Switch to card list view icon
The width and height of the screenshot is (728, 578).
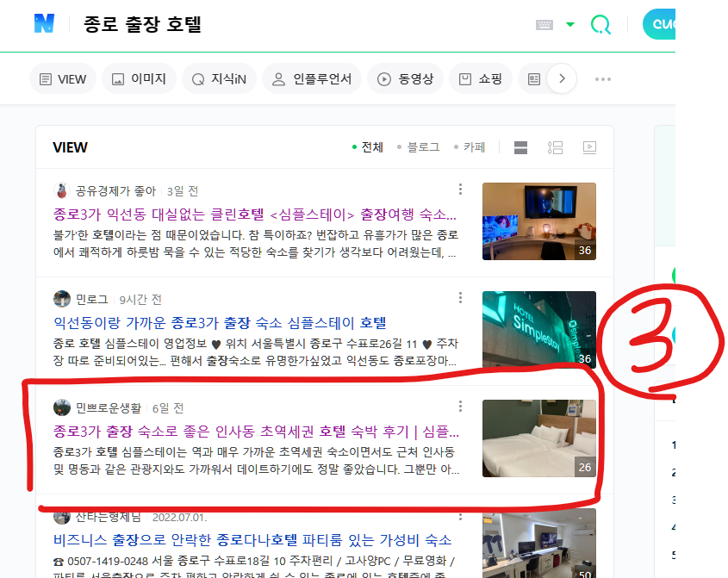(x=520, y=147)
